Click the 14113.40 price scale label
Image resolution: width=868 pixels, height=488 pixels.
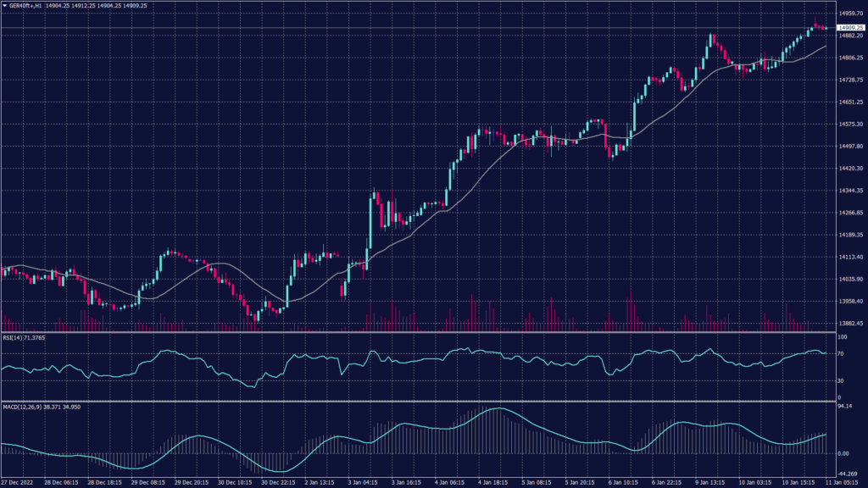850,257
